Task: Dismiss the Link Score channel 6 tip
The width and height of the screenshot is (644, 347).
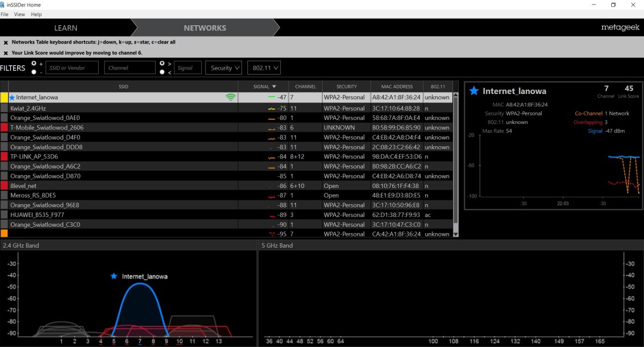Action: click(6, 53)
